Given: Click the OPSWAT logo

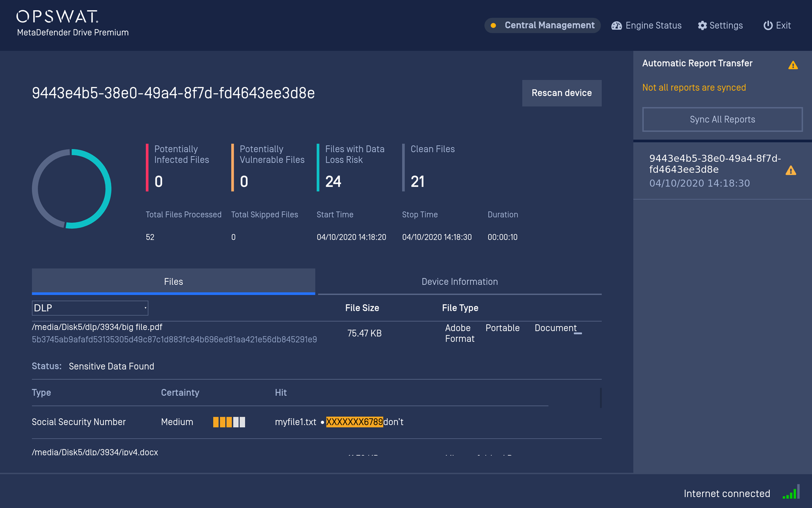Looking at the screenshot, I should 57,17.
